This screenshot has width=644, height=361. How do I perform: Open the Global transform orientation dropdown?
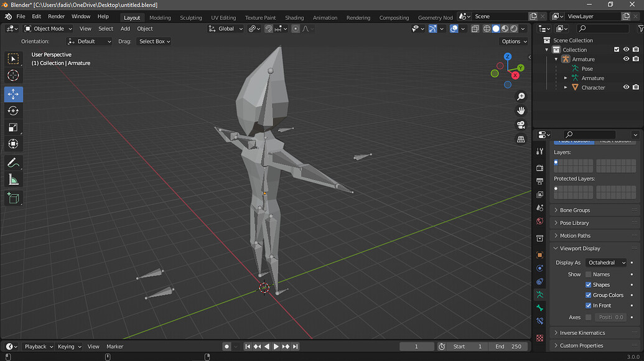click(x=226, y=29)
